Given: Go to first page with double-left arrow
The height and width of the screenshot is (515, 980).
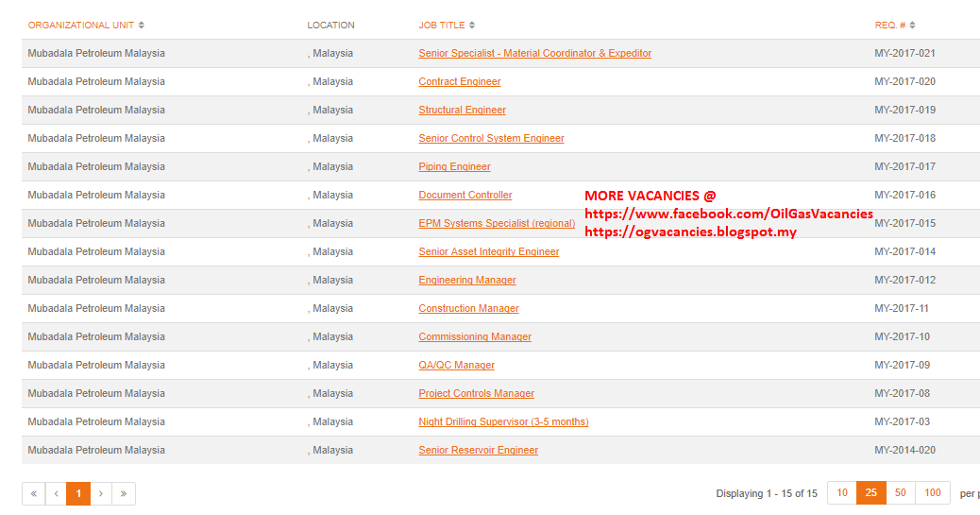Looking at the screenshot, I should [x=34, y=493].
